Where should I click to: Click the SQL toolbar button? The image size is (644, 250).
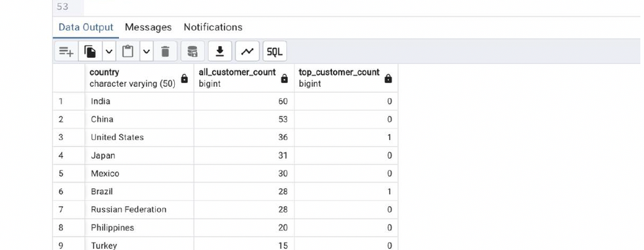275,51
